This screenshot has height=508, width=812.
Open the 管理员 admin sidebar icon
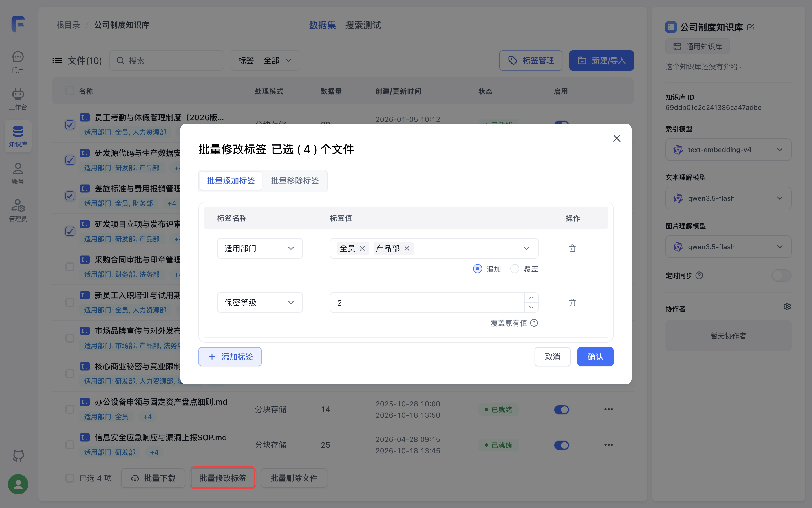pyautogui.click(x=18, y=211)
